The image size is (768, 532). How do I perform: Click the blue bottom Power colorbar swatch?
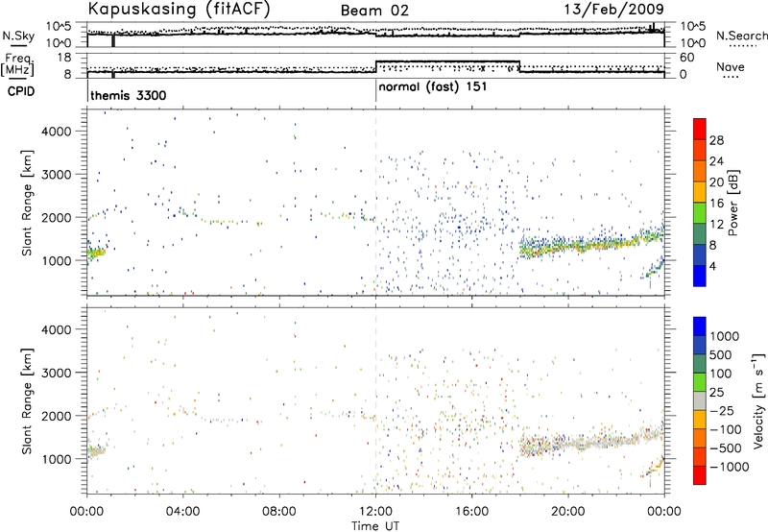pos(700,276)
